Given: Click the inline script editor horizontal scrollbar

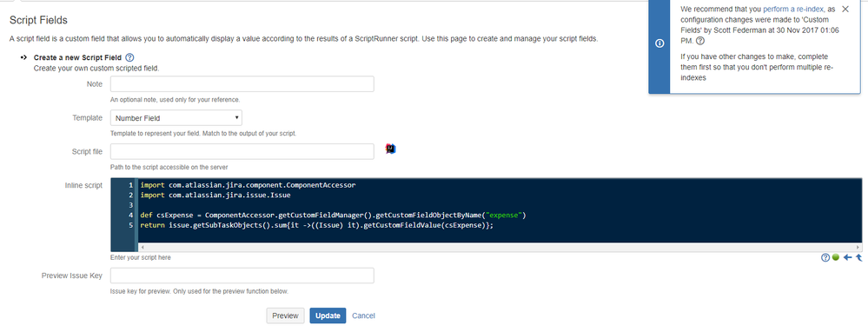Looking at the screenshot, I should tap(500, 248).
